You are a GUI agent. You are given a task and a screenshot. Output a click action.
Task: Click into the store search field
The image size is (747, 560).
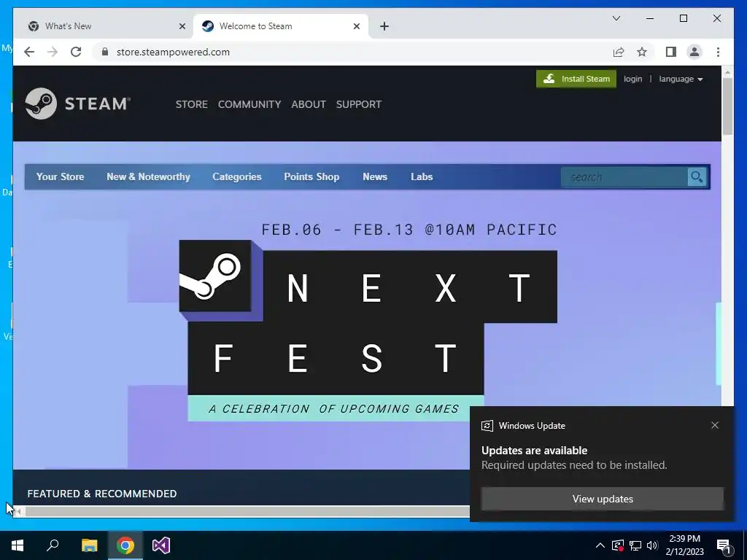coord(624,177)
